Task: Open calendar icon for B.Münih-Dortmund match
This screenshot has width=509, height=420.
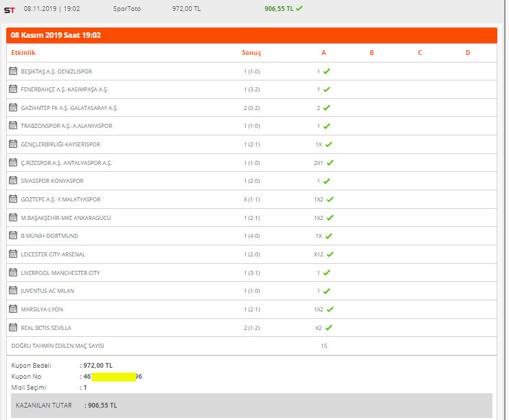Action: point(13,235)
